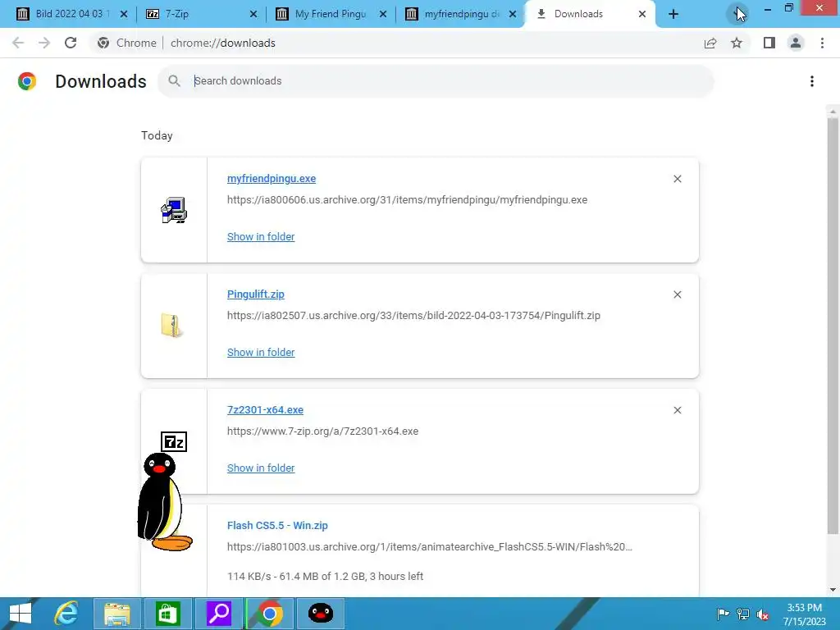The width and height of the screenshot is (840, 630).
Task: Open the myfriendpingu.exe file link
Action: 271,178
